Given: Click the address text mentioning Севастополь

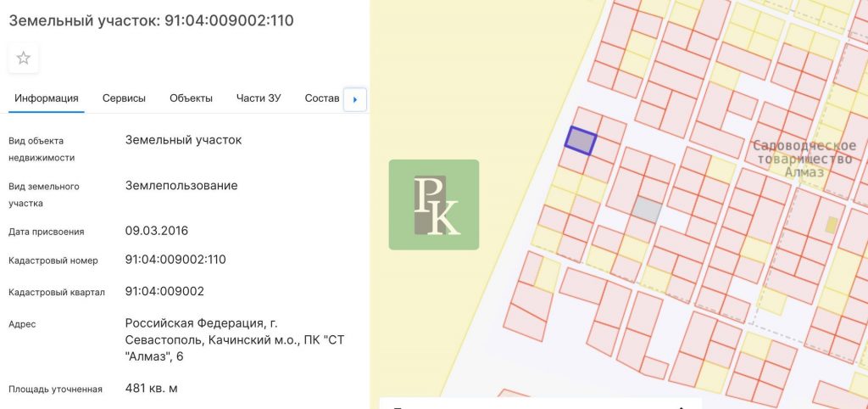Looking at the screenshot, I should point(234,339).
